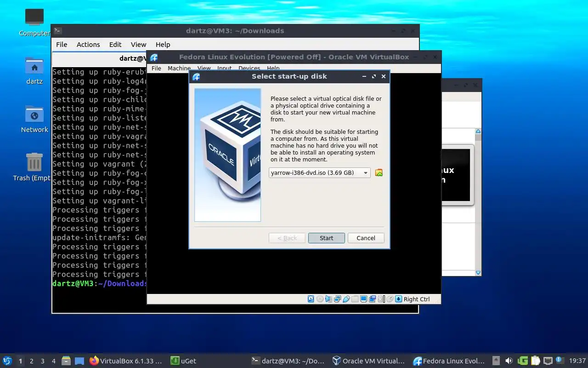
Task: Open the View menu in the terminal window
Action: [138, 45]
